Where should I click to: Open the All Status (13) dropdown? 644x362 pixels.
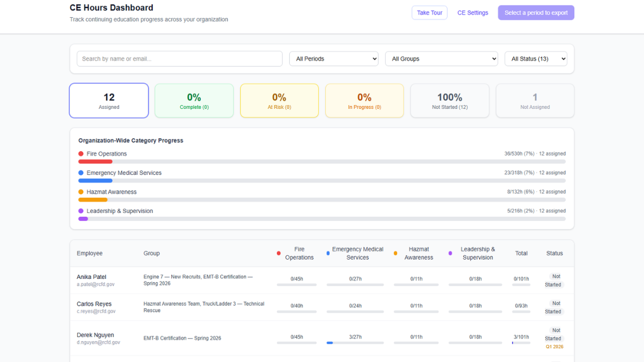tap(536, 59)
